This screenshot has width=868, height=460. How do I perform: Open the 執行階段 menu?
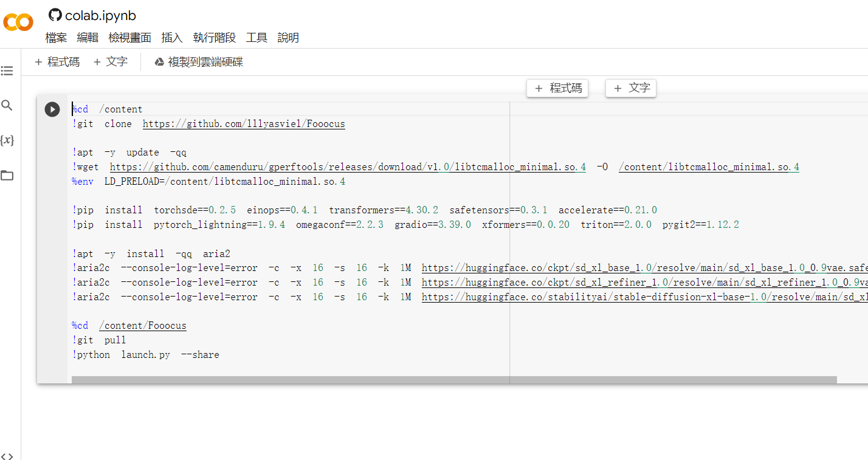215,38
